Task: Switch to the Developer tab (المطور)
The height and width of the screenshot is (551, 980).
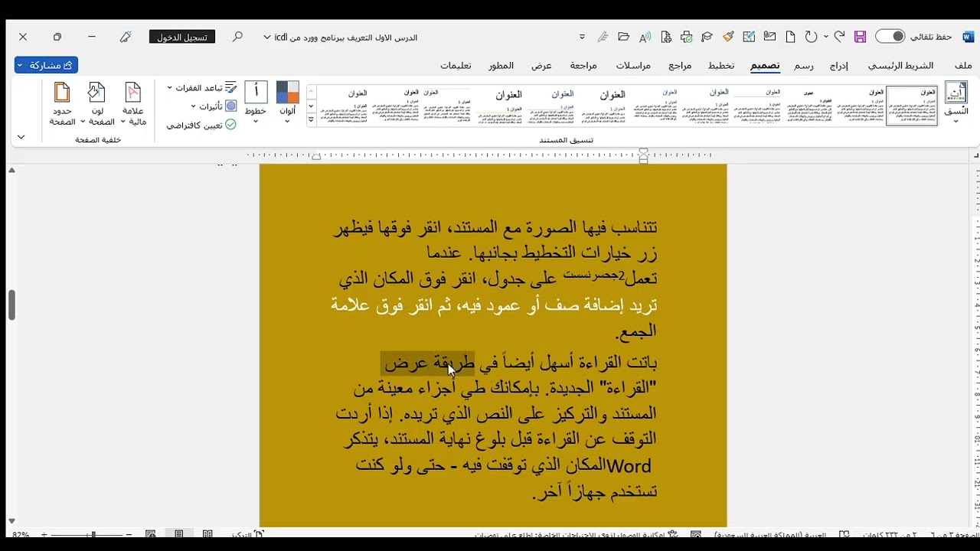Action: pyautogui.click(x=501, y=66)
